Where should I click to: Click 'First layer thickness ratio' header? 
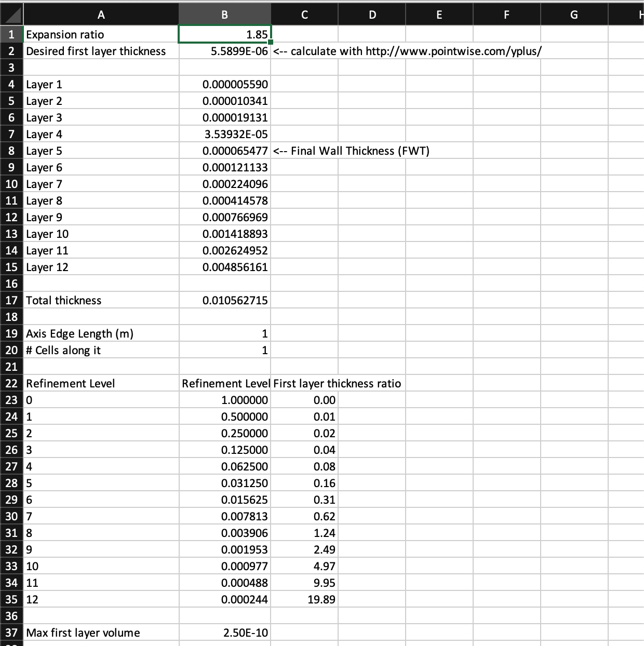pos(338,383)
